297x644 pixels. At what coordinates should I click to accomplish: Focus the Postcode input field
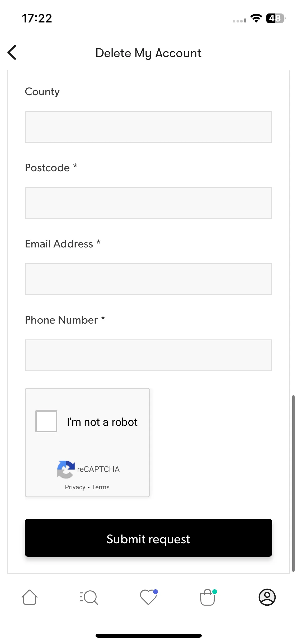148,203
